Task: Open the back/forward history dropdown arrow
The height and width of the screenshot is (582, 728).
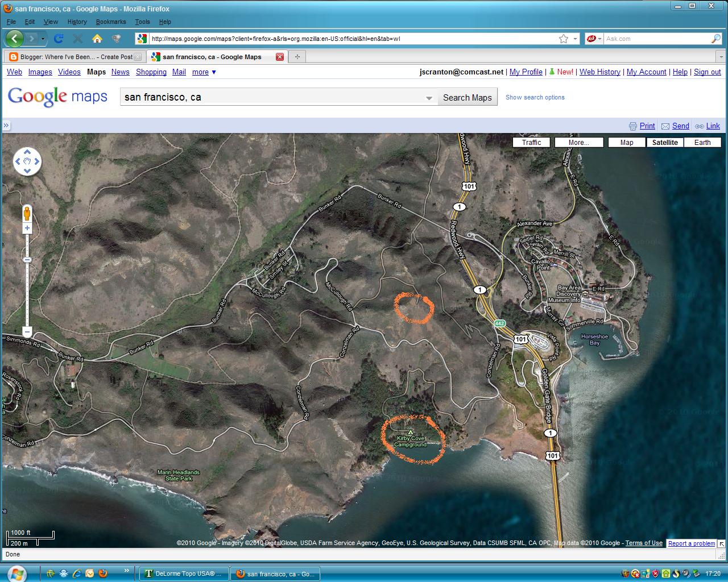Action: coord(43,39)
